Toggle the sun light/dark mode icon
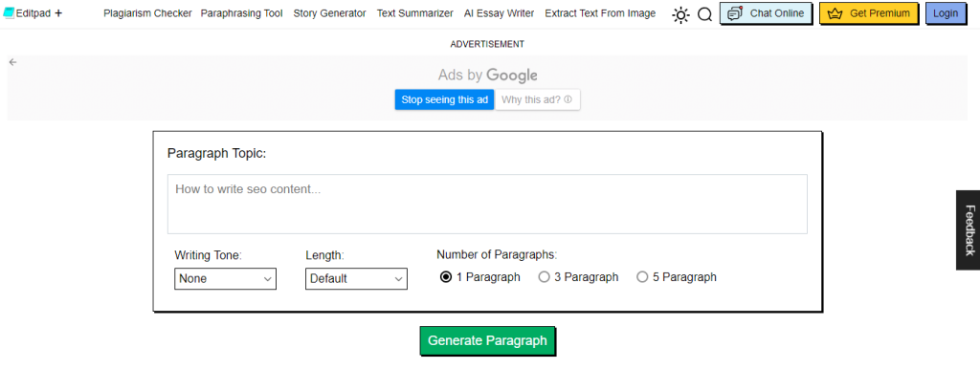The height and width of the screenshot is (369, 980). [x=680, y=14]
